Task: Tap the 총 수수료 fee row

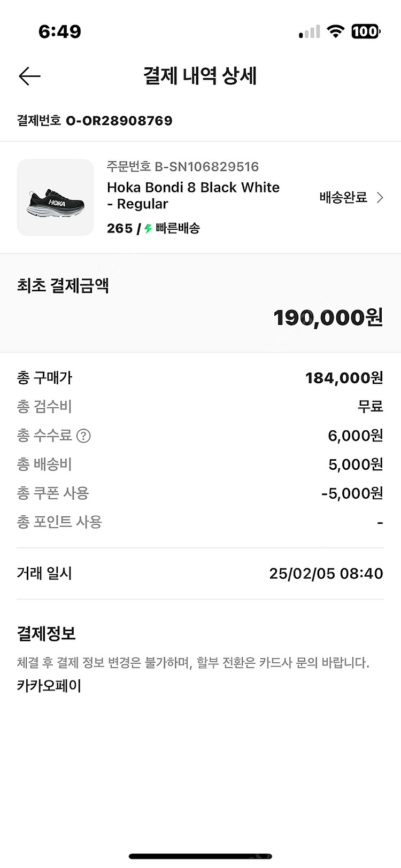Action: [200, 436]
